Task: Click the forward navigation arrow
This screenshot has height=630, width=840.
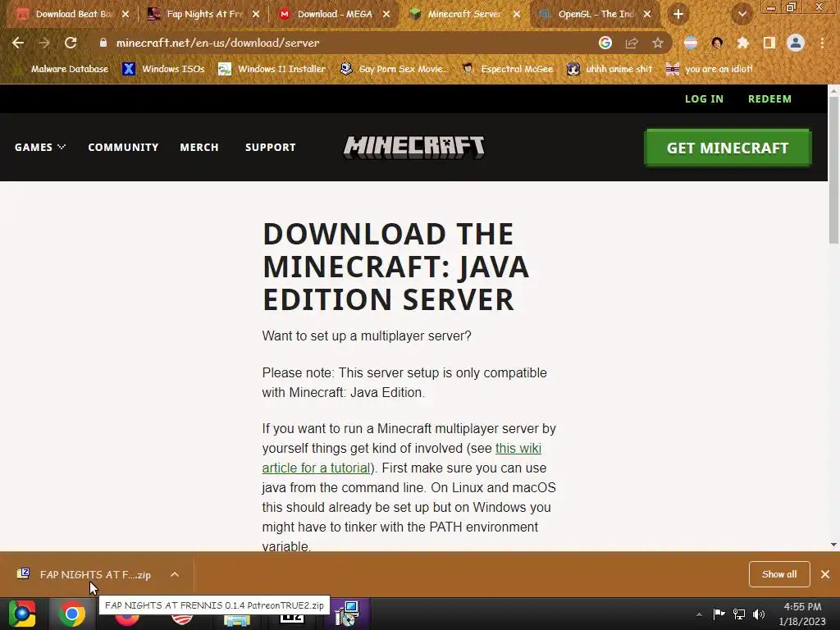Action: point(44,43)
